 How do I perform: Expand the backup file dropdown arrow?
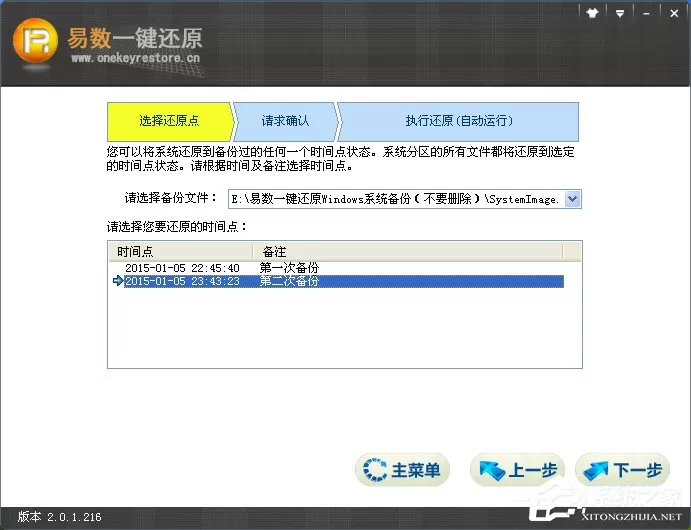coord(572,199)
